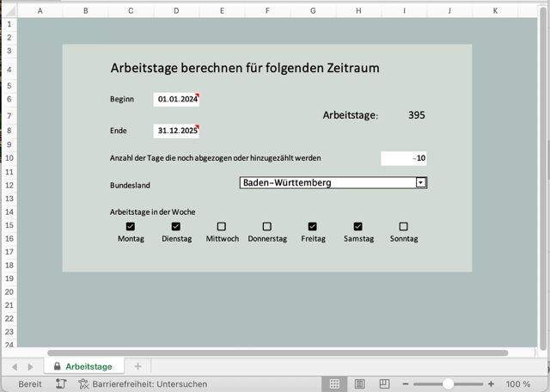Select column D header
The image size is (550, 392).
(176, 10)
